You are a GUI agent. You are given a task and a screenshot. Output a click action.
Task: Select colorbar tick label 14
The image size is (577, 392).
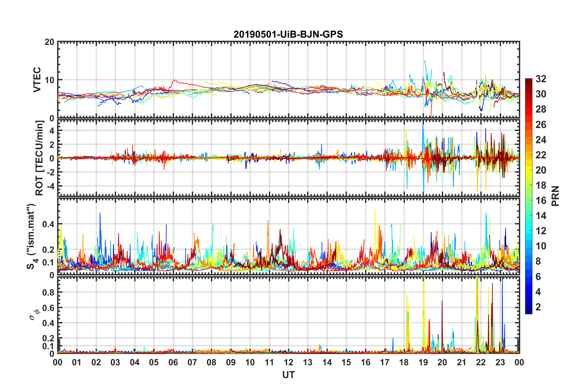(541, 216)
